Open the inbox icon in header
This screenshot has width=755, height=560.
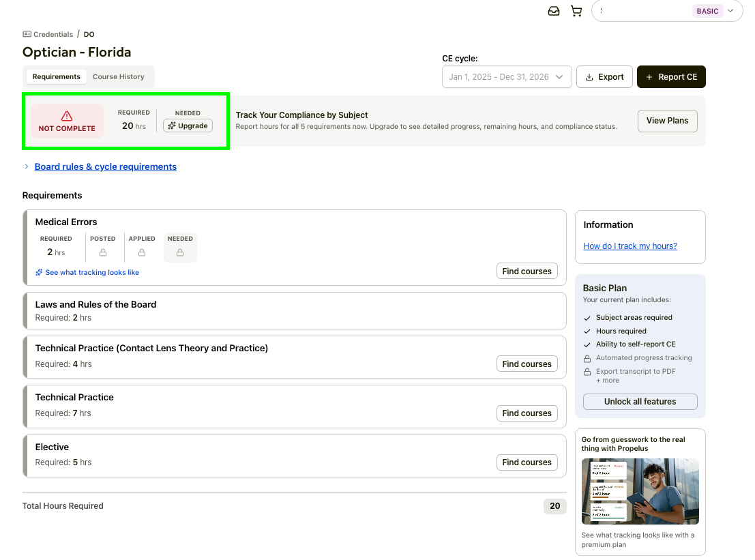click(x=554, y=11)
